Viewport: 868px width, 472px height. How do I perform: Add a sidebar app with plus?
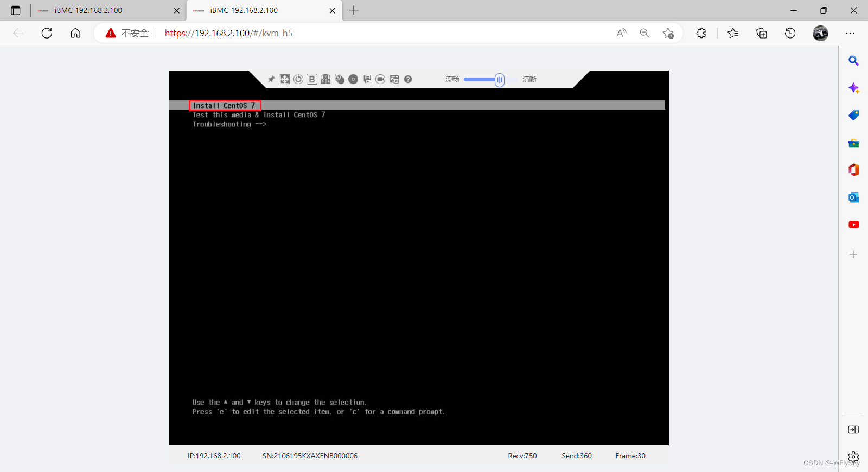tap(853, 254)
